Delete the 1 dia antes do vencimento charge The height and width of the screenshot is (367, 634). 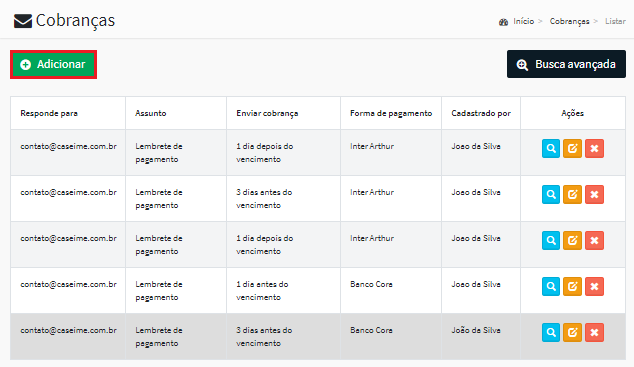[x=594, y=287]
